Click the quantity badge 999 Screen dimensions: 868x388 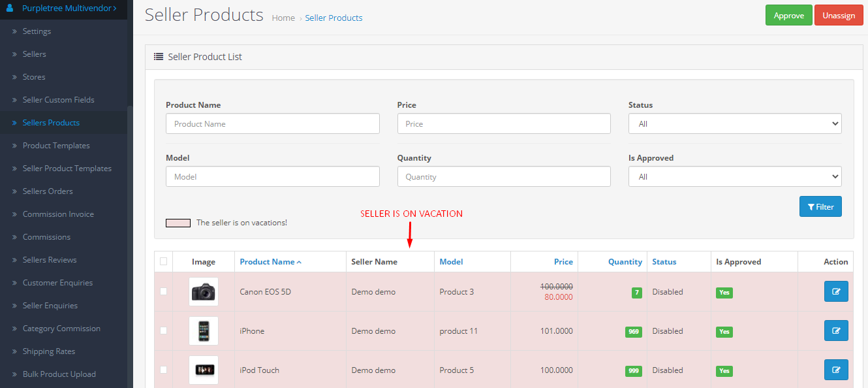coord(633,371)
